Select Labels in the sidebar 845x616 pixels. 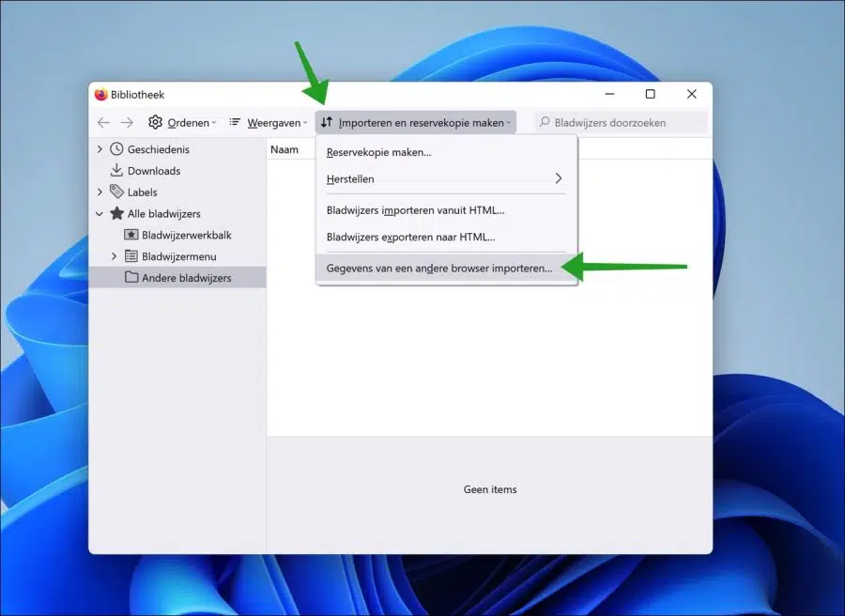tap(143, 192)
